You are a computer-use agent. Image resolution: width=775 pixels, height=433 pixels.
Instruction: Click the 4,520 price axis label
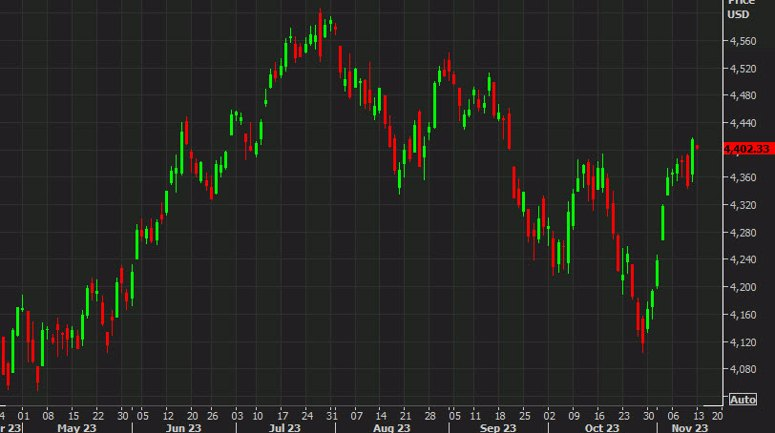(x=744, y=69)
